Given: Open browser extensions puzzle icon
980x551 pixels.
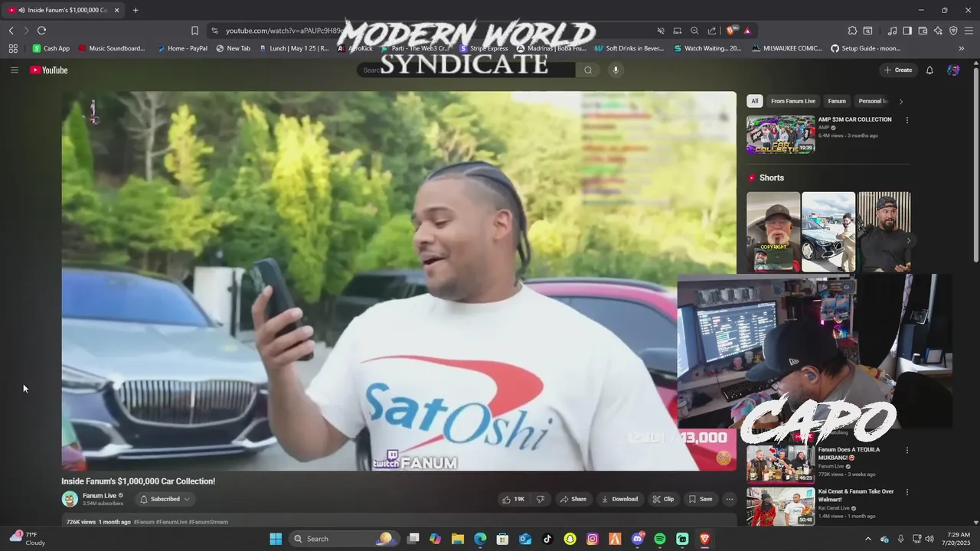Looking at the screenshot, I should (852, 31).
